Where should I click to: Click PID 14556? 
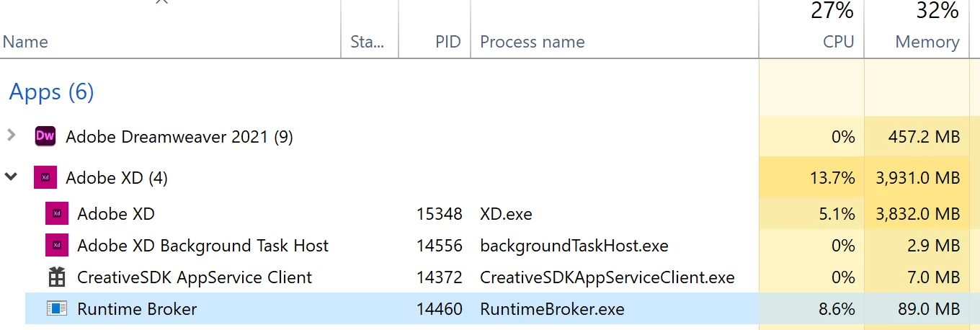[440, 246]
